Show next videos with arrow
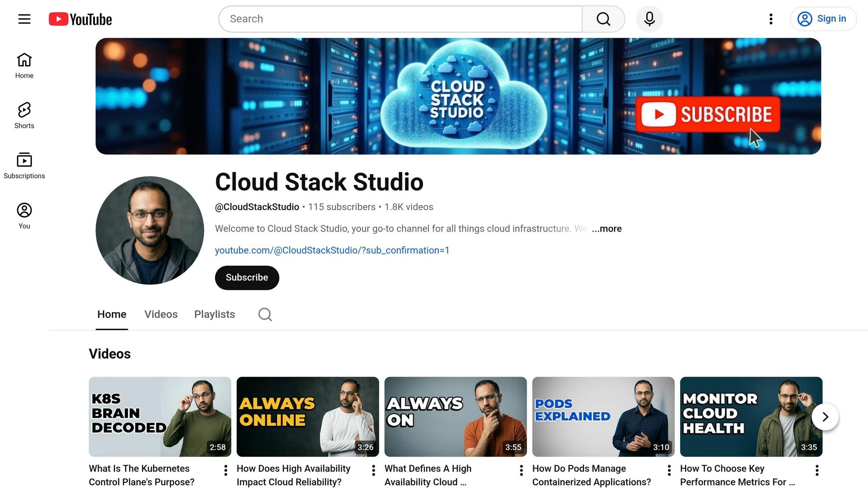Image resolution: width=868 pixels, height=488 pixels. 825,417
